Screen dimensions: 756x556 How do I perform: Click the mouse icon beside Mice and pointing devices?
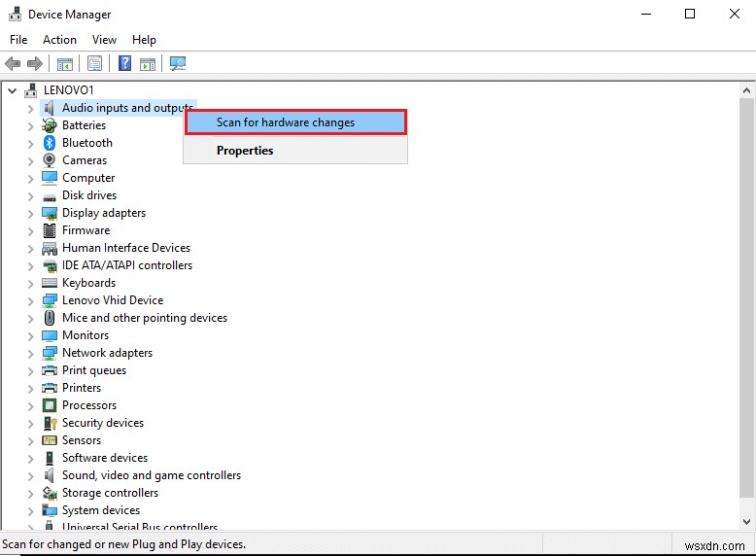point(50,318)
